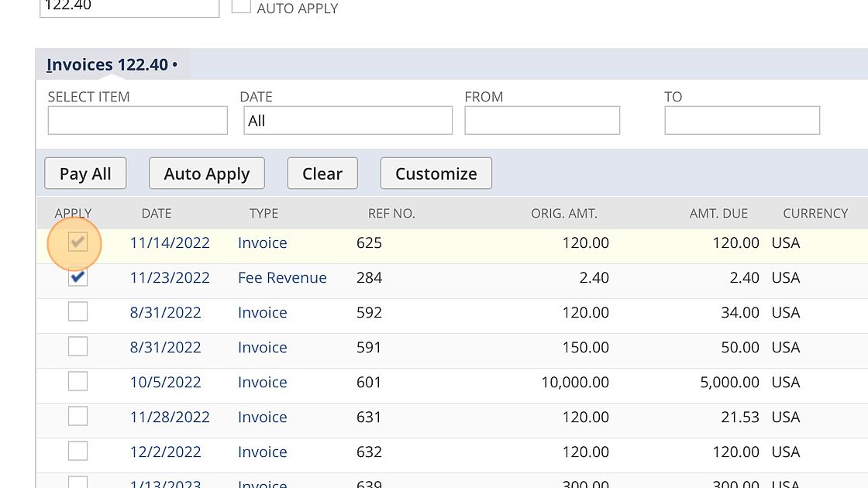Viewport: 868px width, 488px height.
Task: Open the 11/14/2022 invoice date link
Action: (170, 243)
